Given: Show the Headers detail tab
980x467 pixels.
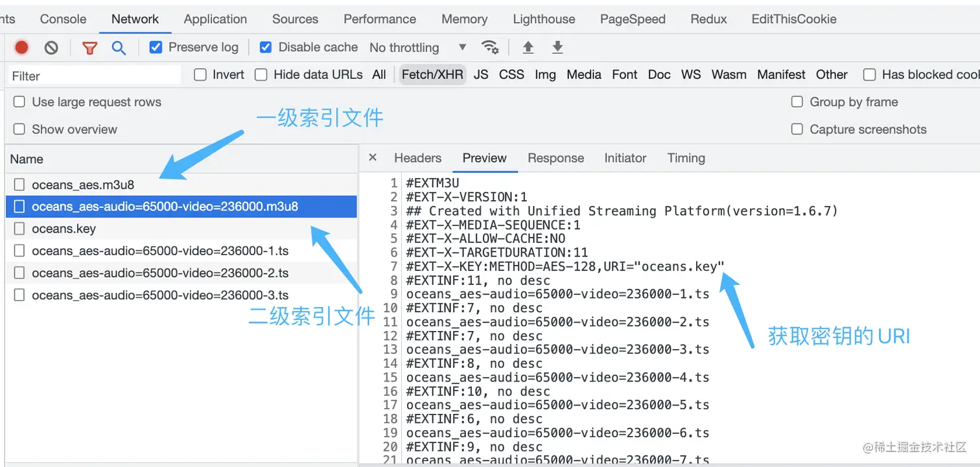Looking at the screenshot, I should [x=418, y=157].
